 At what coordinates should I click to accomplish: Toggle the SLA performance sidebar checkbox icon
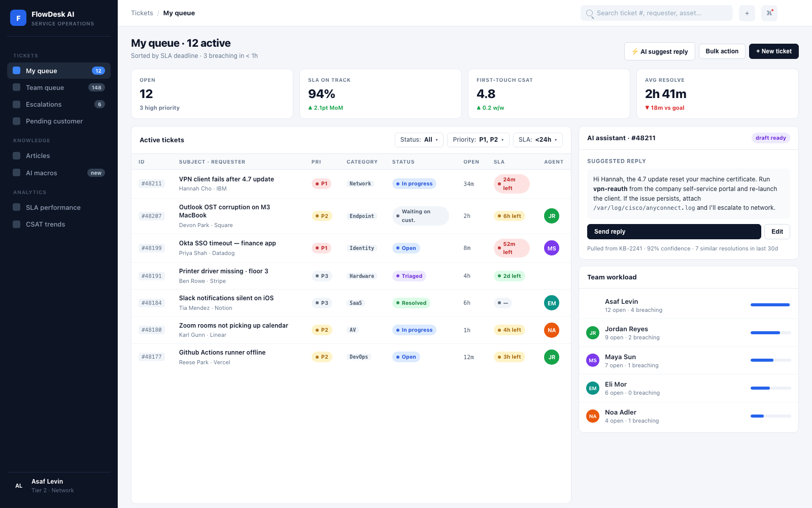point(17,207)
